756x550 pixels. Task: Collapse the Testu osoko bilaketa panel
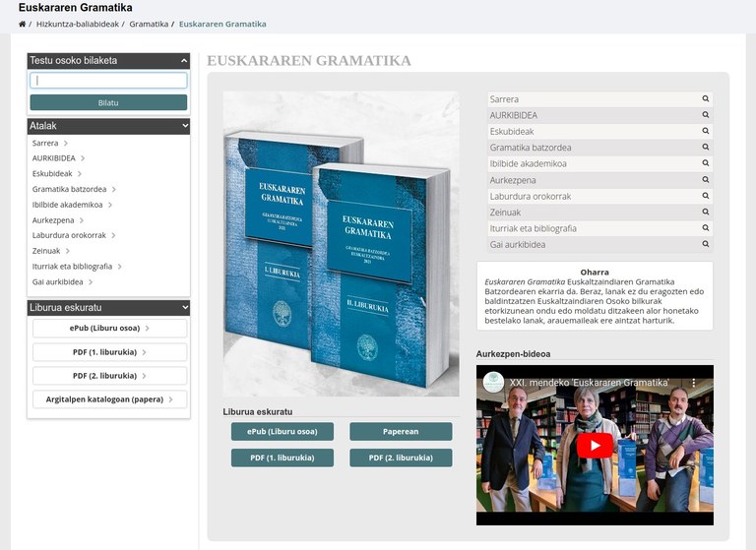(185, 61)
